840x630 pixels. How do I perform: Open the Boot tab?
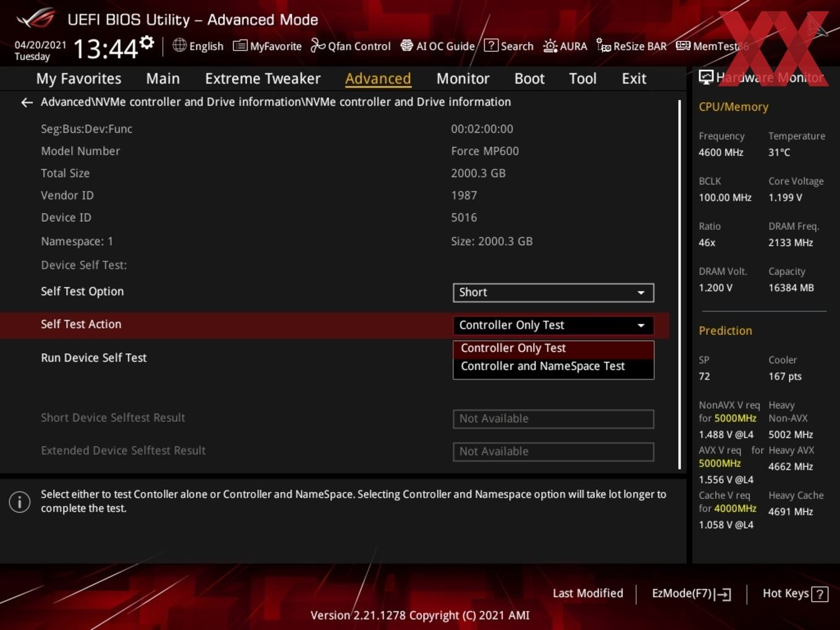pyautogui.click(x=529, y=78)
